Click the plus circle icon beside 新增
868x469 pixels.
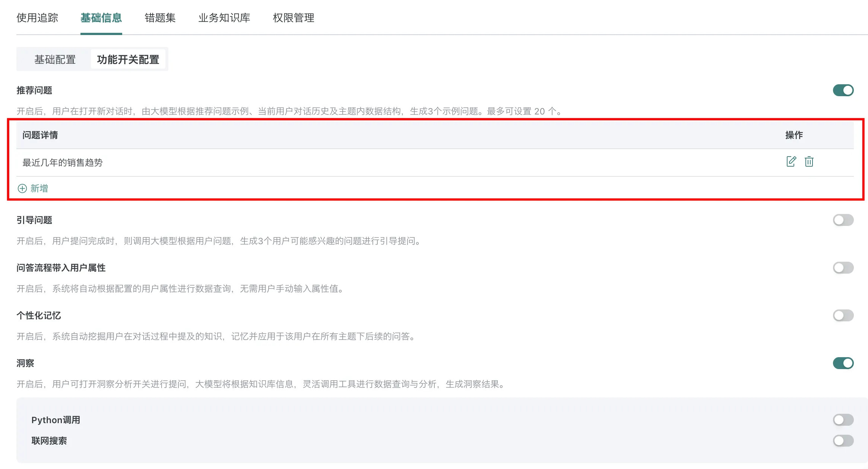[x=22, y=188]
